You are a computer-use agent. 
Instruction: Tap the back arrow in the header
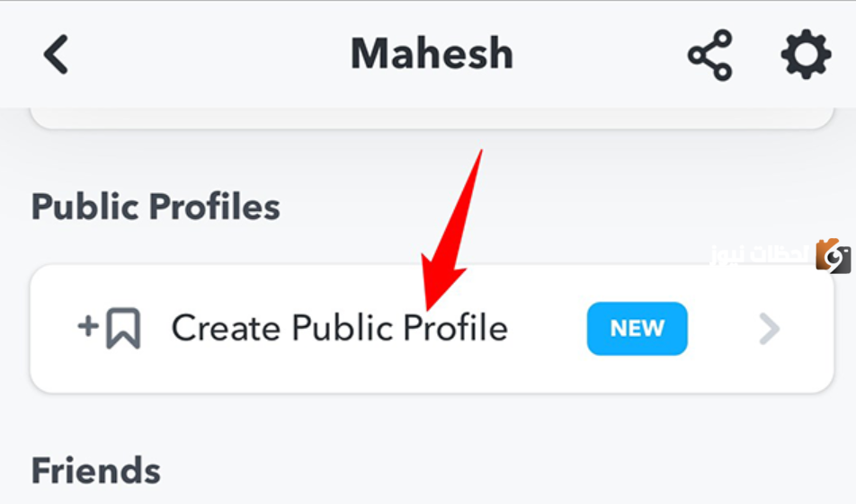pyautogui.click(x=56, y=55)
